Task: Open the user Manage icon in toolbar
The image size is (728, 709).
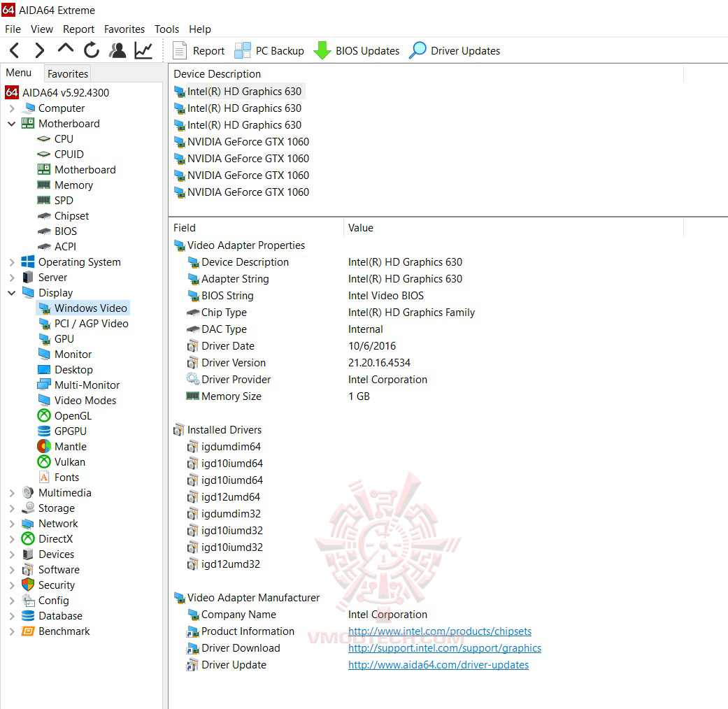Action: click(x=117, y=50)
